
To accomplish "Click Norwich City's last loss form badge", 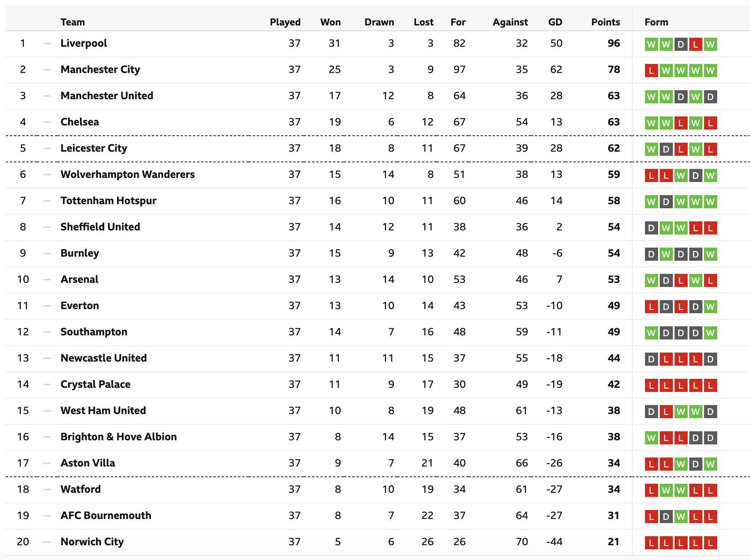I will (x=710, y=543).
